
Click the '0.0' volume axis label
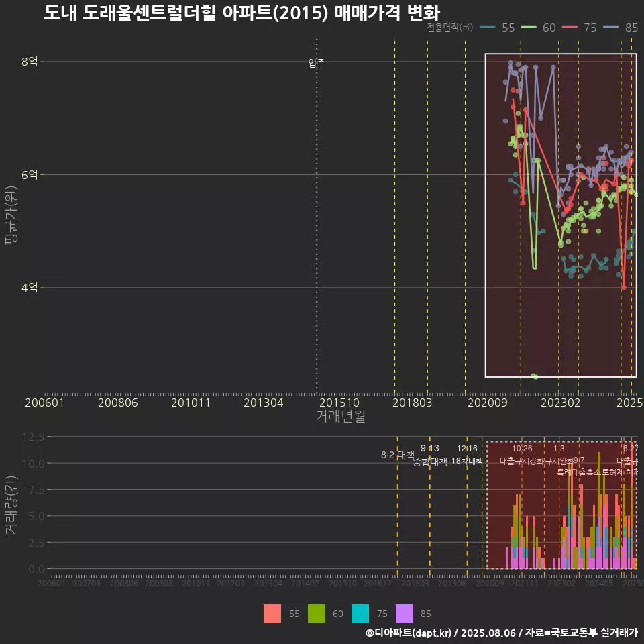coord(36,570)
